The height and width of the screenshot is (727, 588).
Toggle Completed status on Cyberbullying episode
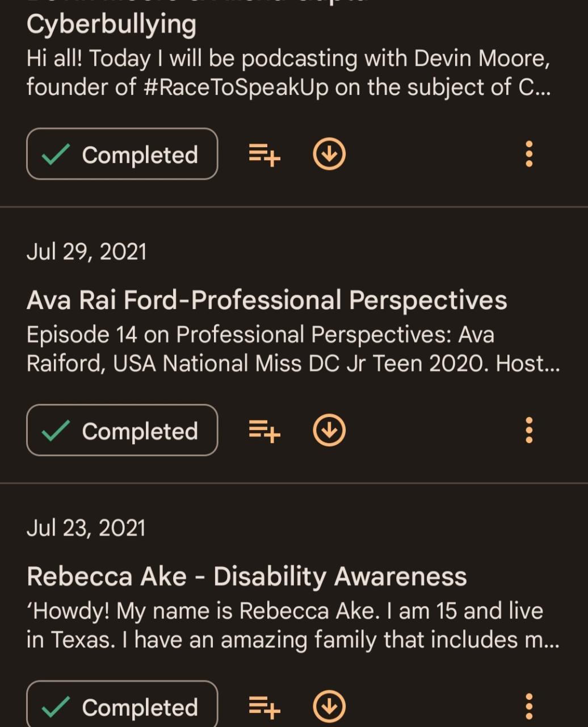click(x=122, y=154)
